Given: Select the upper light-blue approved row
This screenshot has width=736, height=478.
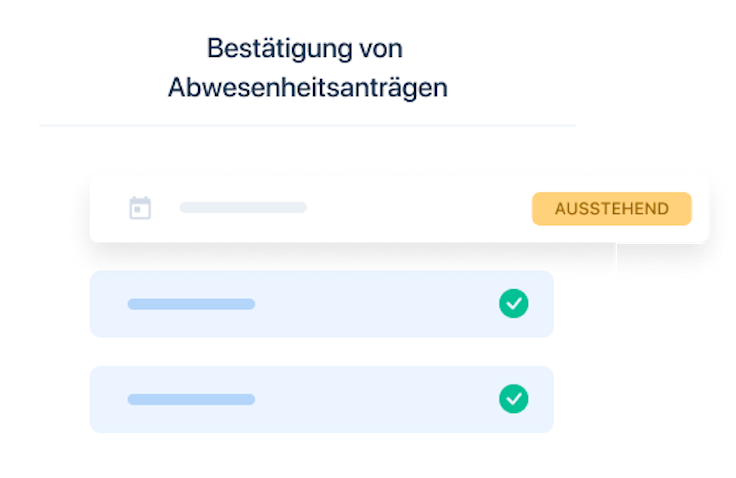Looking at the screenshot, I should [322, 304].
